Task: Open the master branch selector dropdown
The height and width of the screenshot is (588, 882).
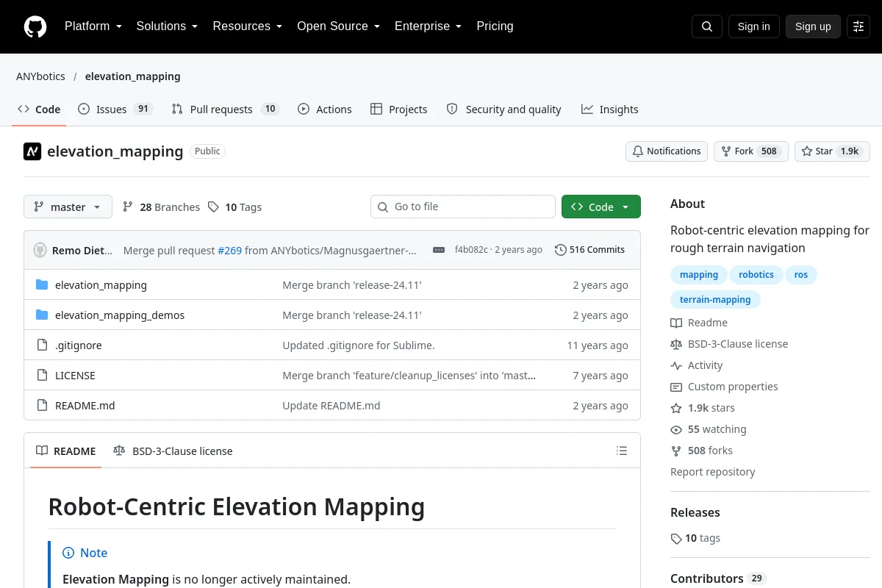Action: coord(68,207)
